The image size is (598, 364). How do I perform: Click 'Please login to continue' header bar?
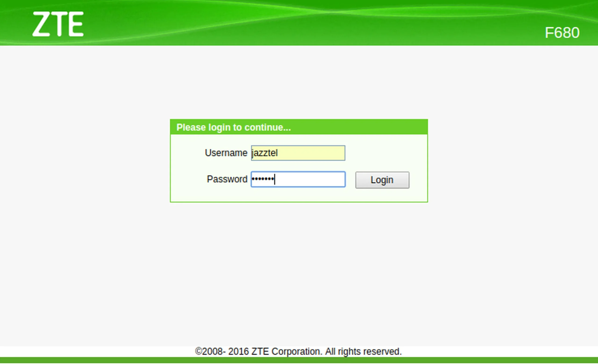299,127
